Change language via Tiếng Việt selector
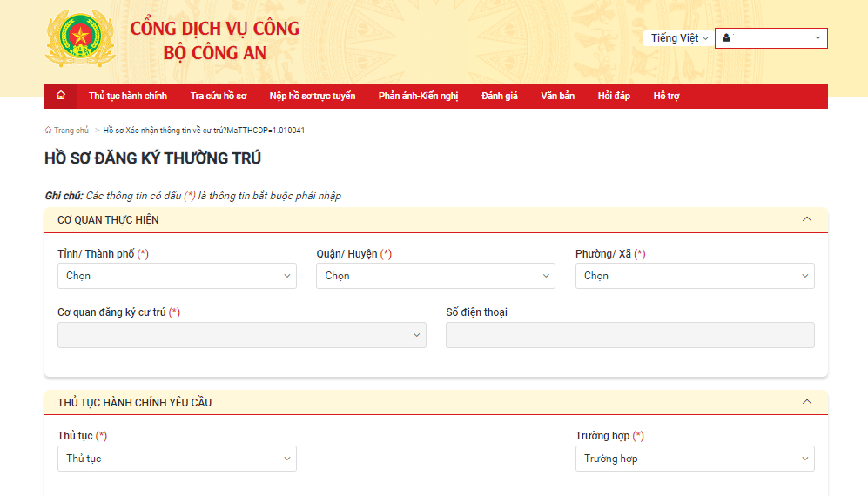The width and height of the screenshot is (868, 496). coord(679,38)
